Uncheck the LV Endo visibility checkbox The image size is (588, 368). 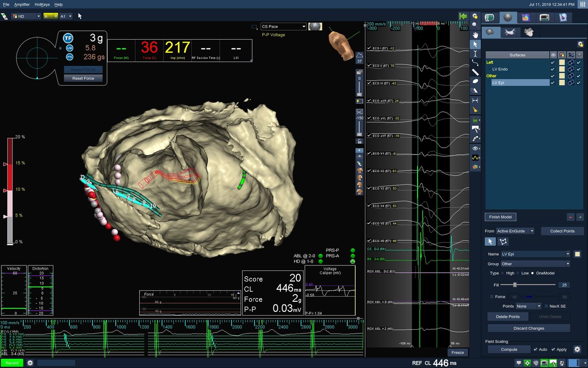[x=553, y=69]
